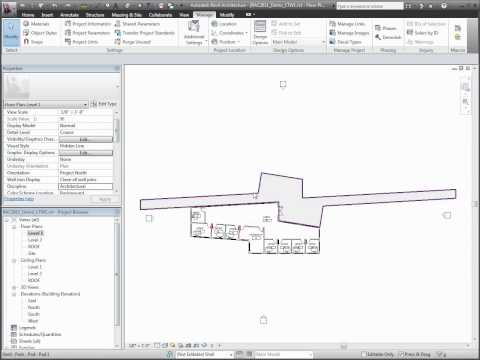This screenshot has width=480, height=360.
Task: Open the active workset dropdown in status bar
Action: coord(204,354)
